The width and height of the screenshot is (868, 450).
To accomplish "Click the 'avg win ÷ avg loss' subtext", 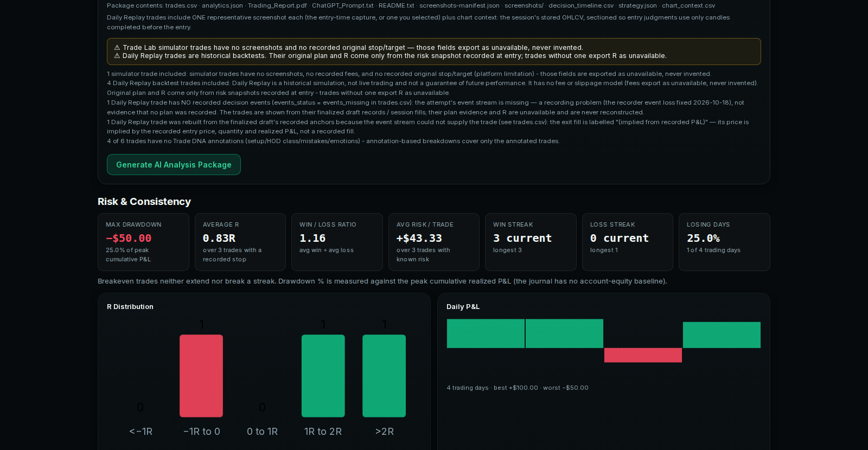I will 327,250.
